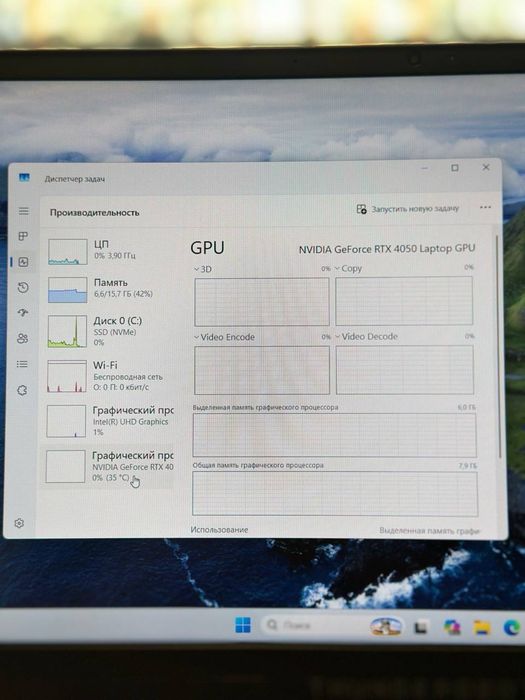This screenshot has width=525, height=700.
Task: Click the Task Manager title bar icon
Action: coord(24,178)
